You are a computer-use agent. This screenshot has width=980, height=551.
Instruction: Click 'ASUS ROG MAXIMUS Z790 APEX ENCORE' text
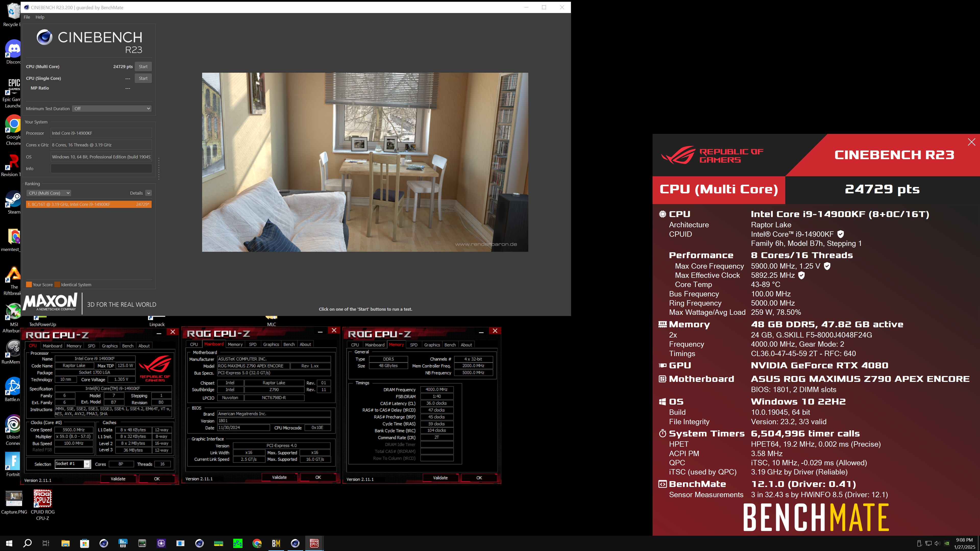(860, 379)
